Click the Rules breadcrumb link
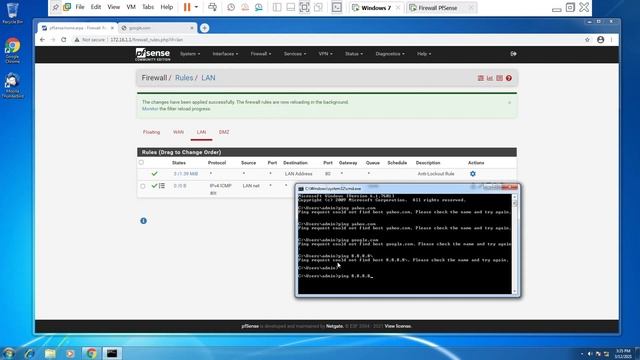The width and height of the screenshot is (640, 360). pos(184,78)
